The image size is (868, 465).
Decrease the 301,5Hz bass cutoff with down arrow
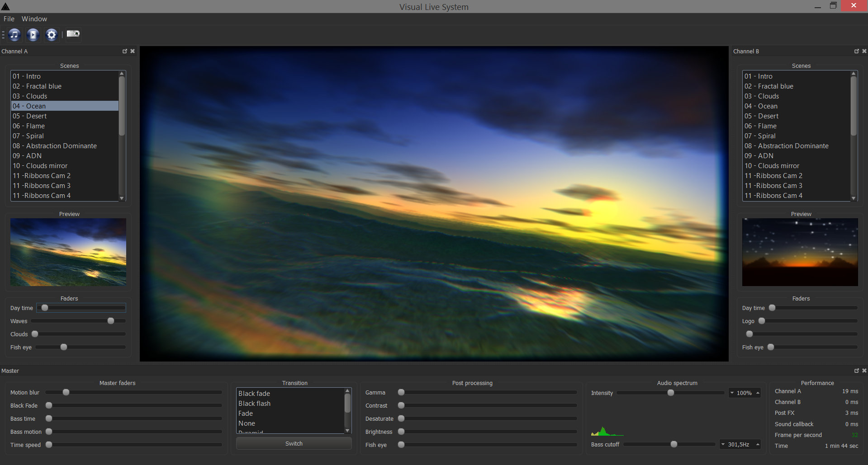pos(723,444)
